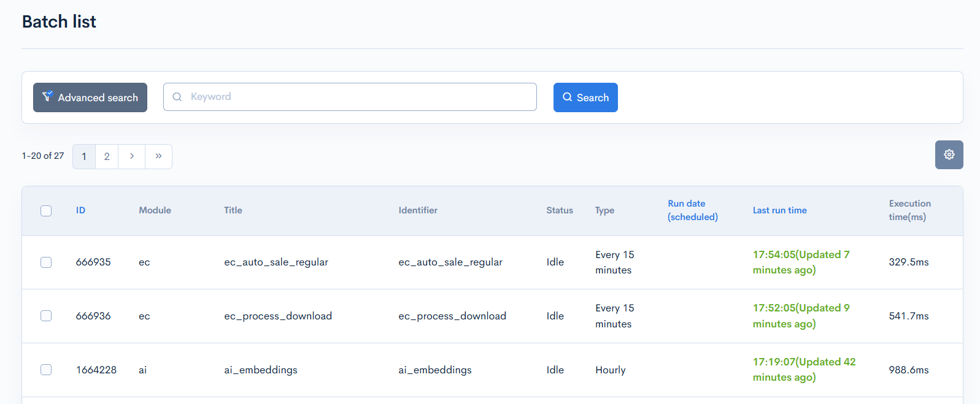Click the ec_process_download title cell
The width and height of the screenshot is (980, 404).
coord(278,316)
